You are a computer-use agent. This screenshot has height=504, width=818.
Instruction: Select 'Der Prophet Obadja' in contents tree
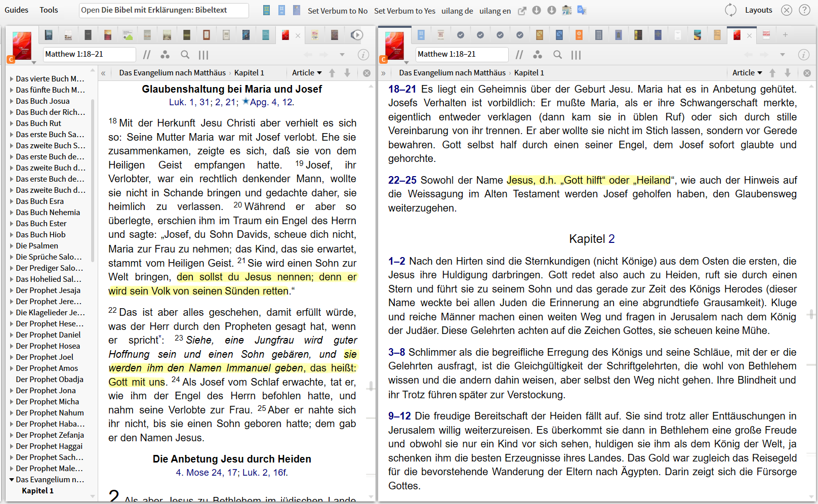(x=50, y=380)
